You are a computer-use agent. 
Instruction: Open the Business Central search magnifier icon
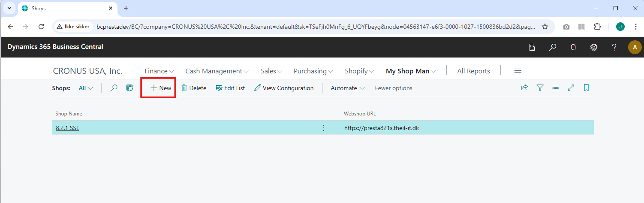coord(553,47)
